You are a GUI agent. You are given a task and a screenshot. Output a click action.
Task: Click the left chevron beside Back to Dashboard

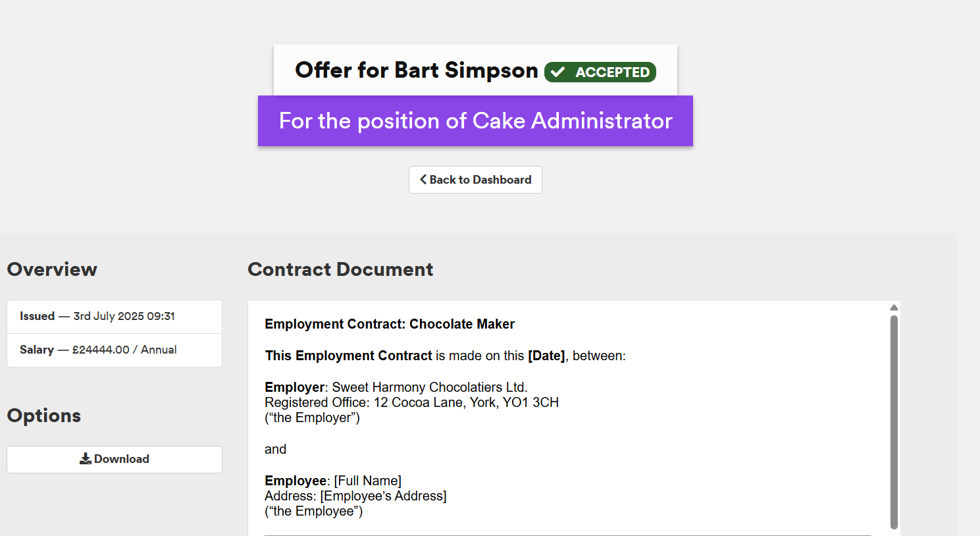tap(423, 179)
